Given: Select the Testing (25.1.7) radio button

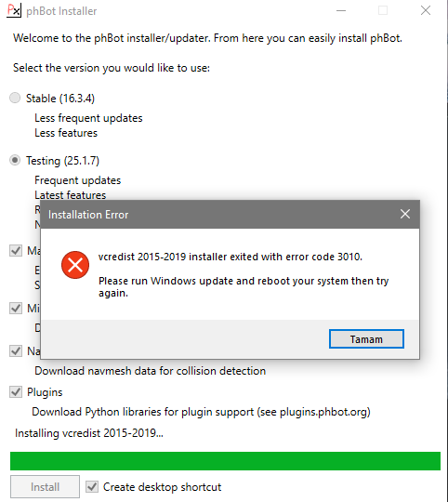Looking at the screenshot, I should (15, 160).
